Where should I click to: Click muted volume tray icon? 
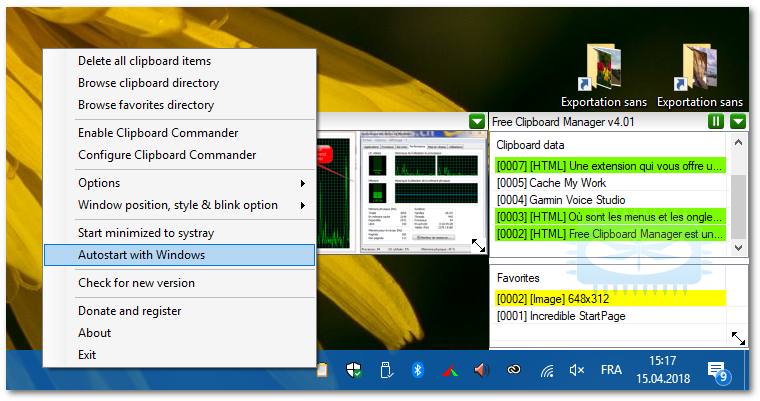coord(577,370)
